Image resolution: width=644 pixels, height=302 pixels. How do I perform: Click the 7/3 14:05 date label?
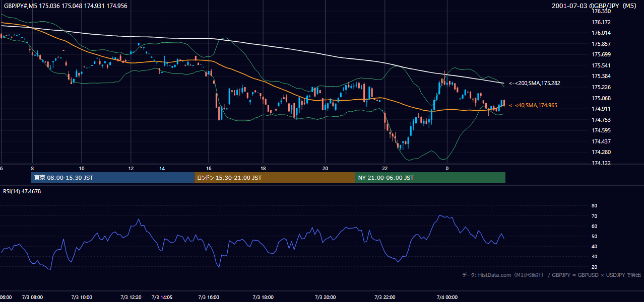(x=162, y=297)
